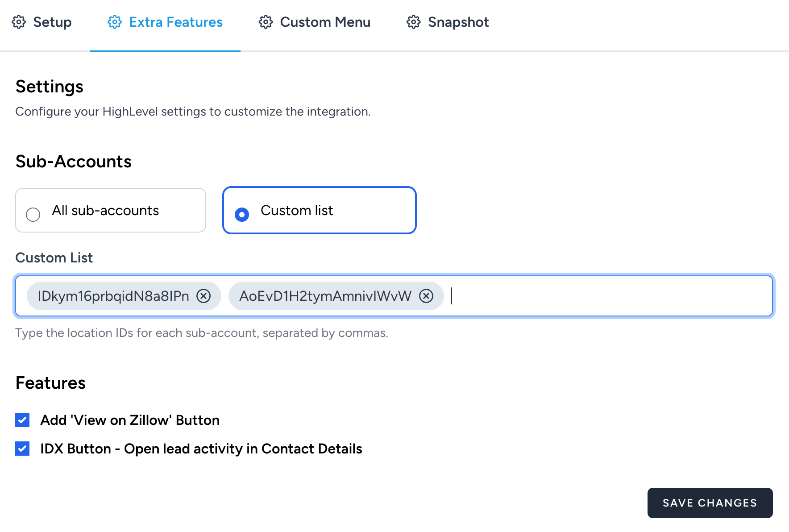This screenshot has height=532, width=789.
Task: Click the AoEvD1H2tymAmnivlWvW chip text
Action: click(325, 296)
